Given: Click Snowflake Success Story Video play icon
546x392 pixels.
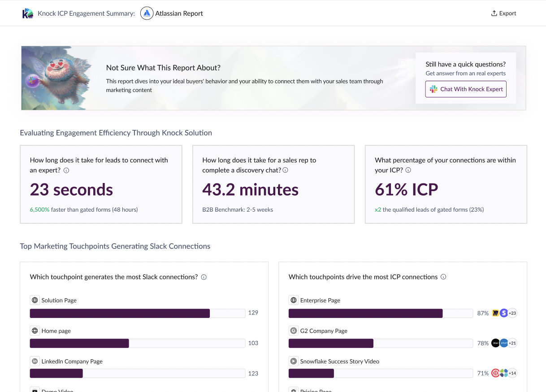Looking at the screenshot, I should [294, 361].
